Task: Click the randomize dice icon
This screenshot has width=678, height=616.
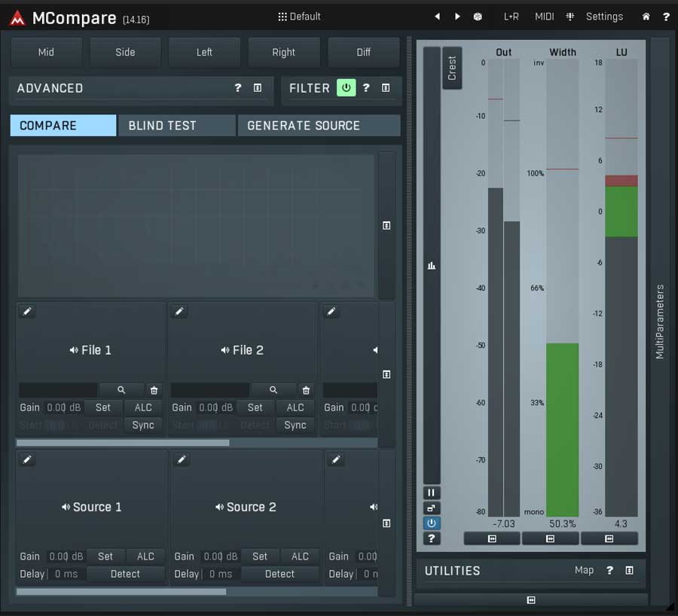Action: pyautogui.click(x=478, y=17)
